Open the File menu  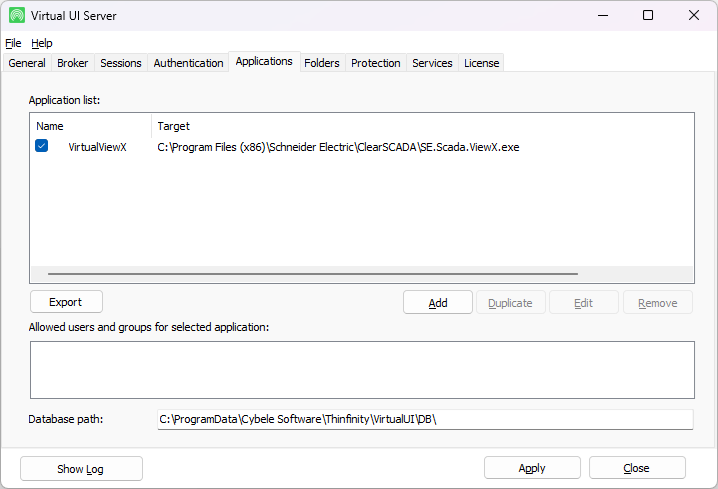point(13,43)
